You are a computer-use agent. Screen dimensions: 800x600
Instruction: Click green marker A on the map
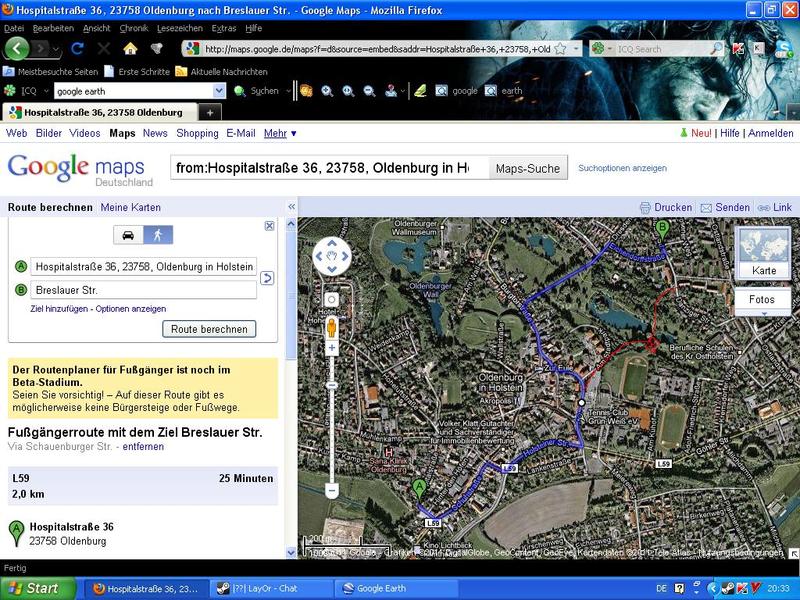tap(419, 490)
